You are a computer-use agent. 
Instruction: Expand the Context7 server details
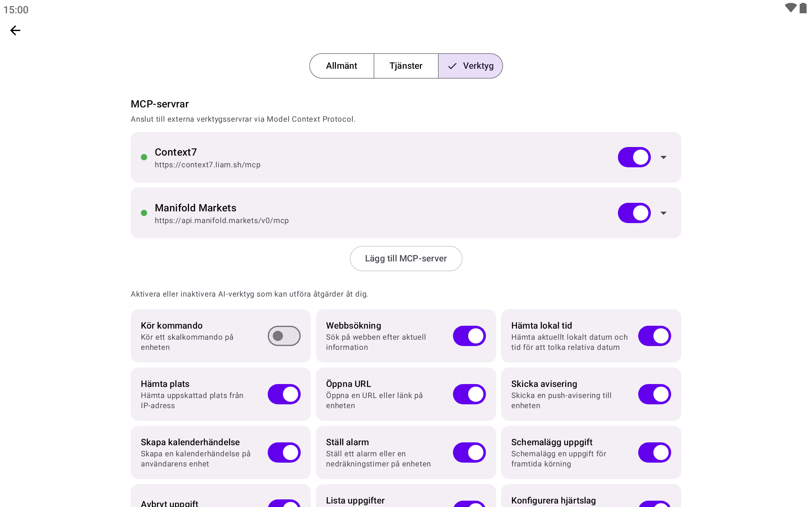coord(663,157)
